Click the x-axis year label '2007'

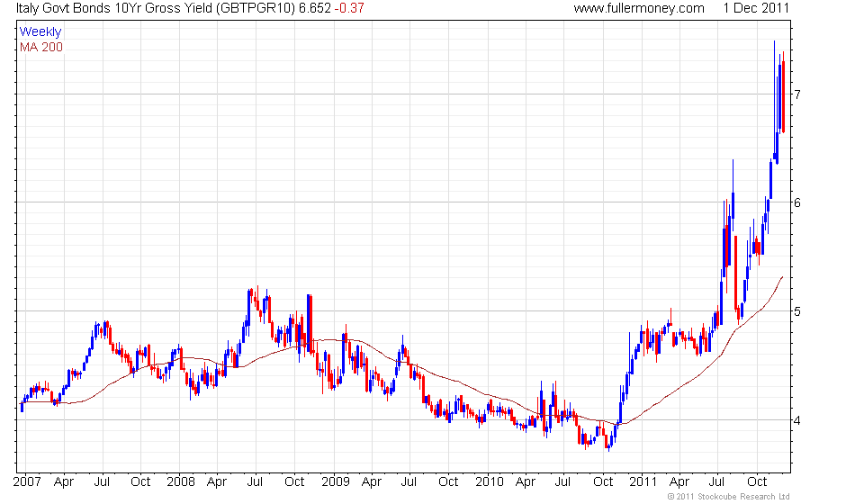(x=27, y=482)
